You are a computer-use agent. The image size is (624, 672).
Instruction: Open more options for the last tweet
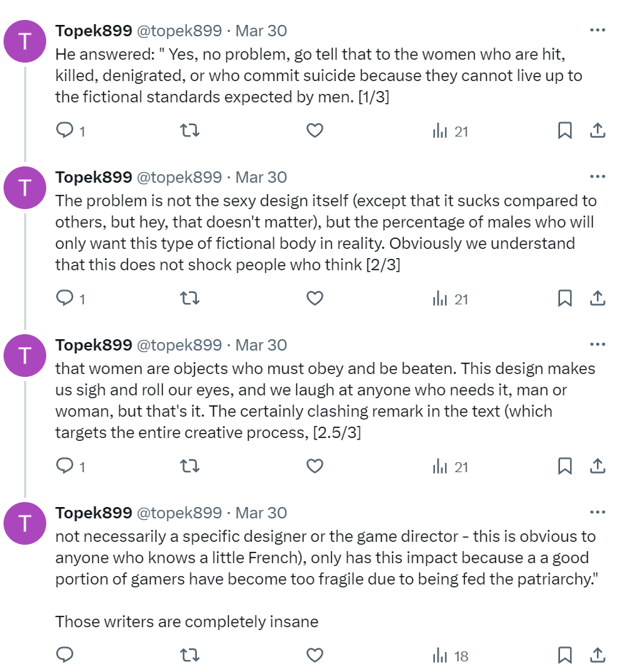598,512
